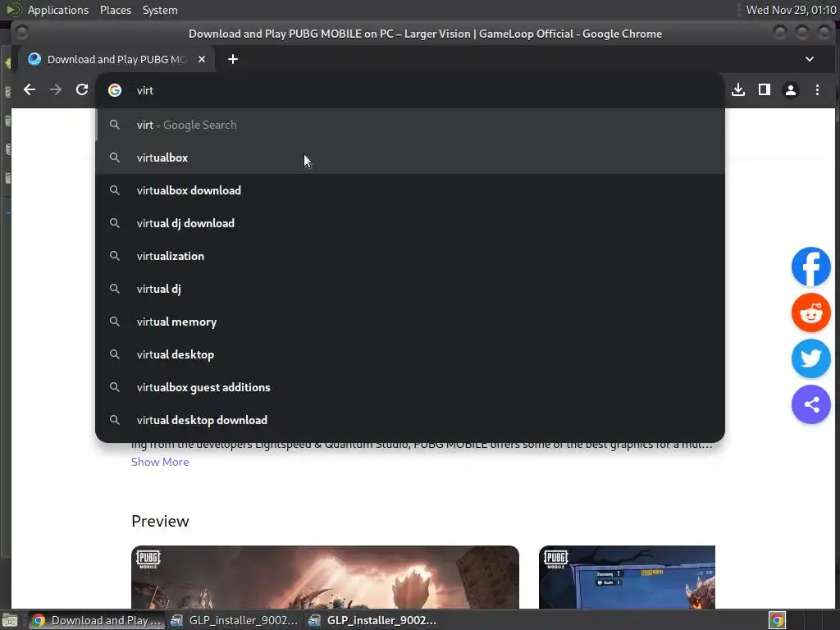Choose 'virtualbox guest additions' suggestion
840x630 pixels.
click(x=410, y=387)
